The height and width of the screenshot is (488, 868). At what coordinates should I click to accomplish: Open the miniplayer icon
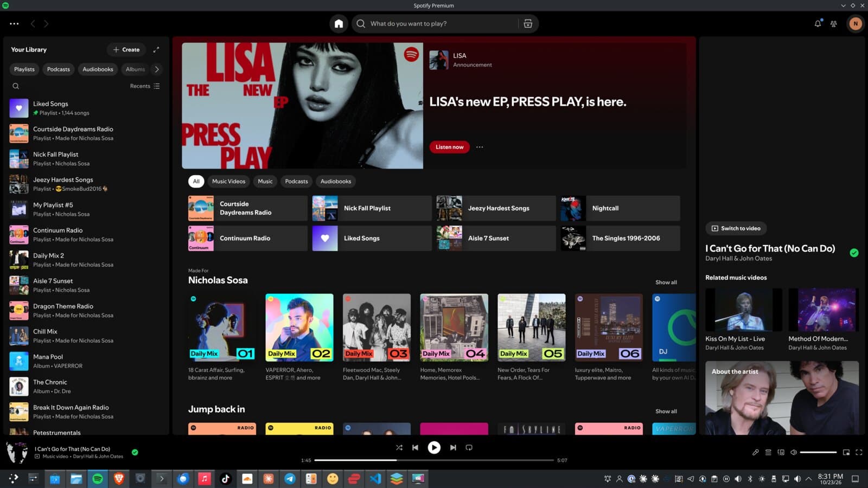[846, 452]
